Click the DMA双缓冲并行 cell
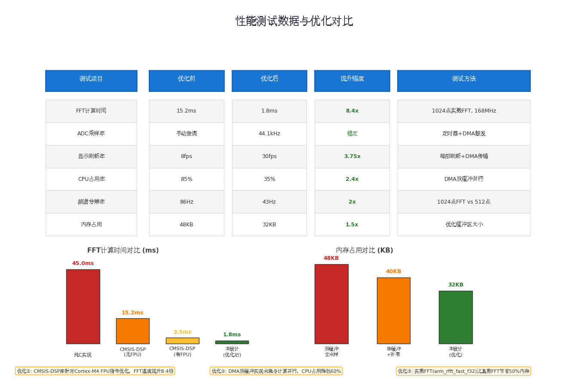Image resolution: width=588 pixels, height=381 pixels. (x=464, y=179)
